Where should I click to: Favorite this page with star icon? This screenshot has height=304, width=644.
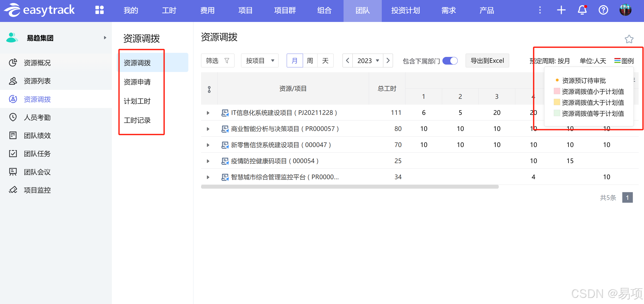coord(629,39)
